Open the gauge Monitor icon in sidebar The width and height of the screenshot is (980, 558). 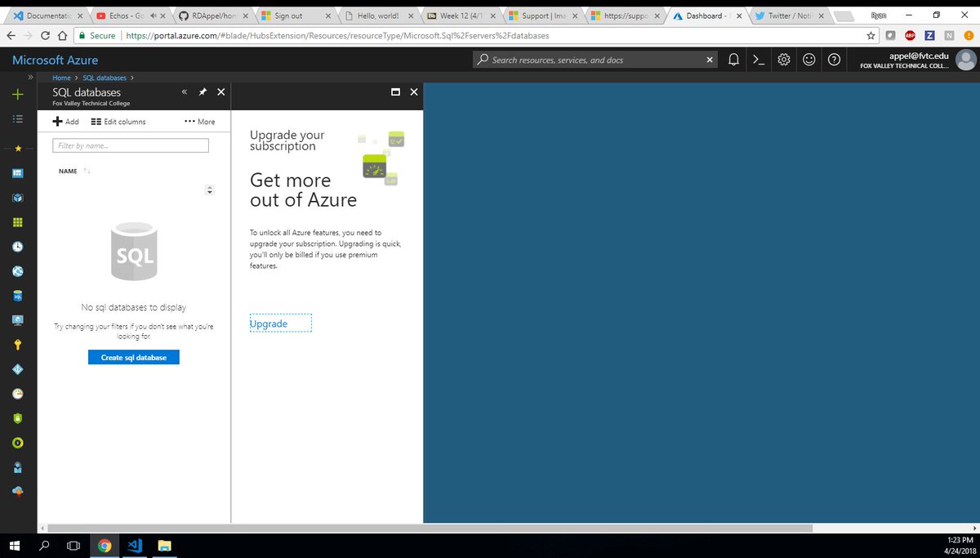(18, 393)
